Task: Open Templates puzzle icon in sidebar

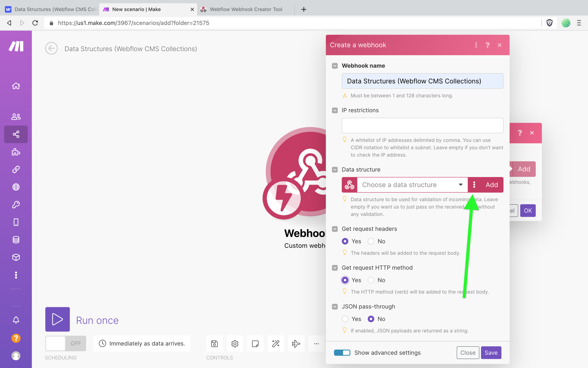Action: coord(16,152)
